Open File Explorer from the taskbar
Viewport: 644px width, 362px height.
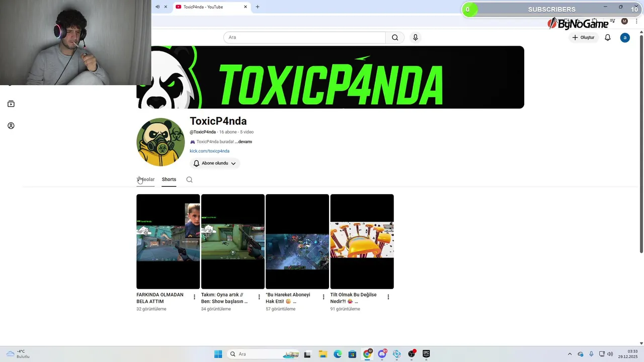(x=323, y=354)
